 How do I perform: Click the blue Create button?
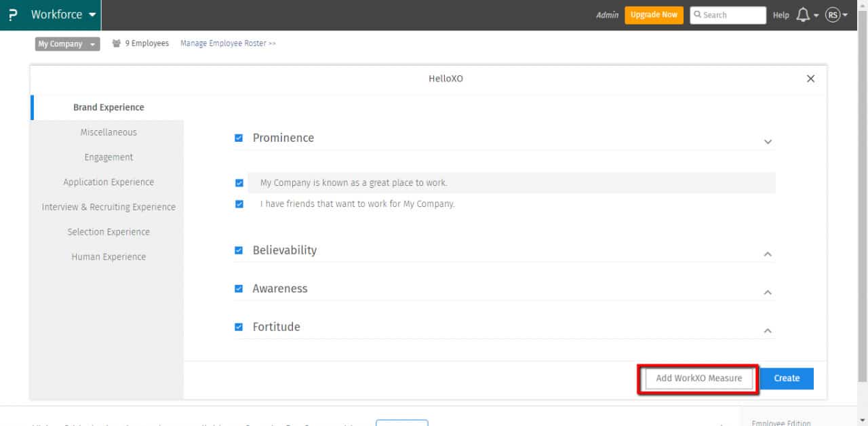tap(787, 379)
